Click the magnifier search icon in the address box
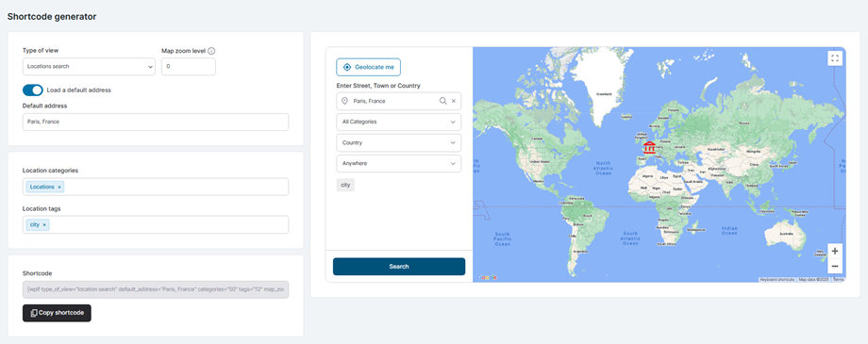This screenshot has height=344, width=868. point(442,101)
